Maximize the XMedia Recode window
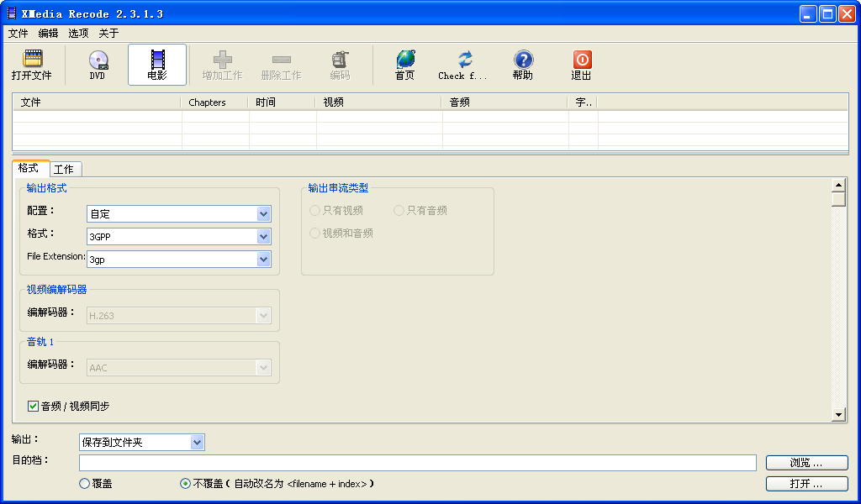 827,14
